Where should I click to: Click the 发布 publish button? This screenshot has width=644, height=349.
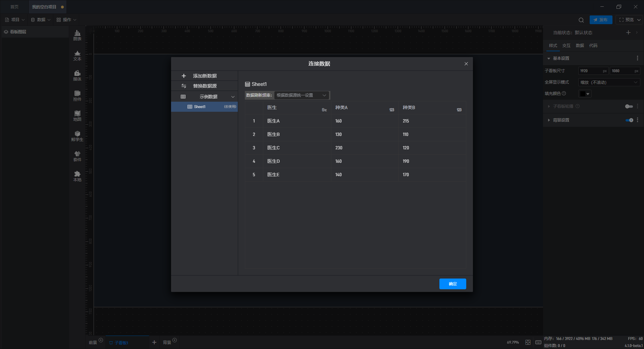[601, 20]
